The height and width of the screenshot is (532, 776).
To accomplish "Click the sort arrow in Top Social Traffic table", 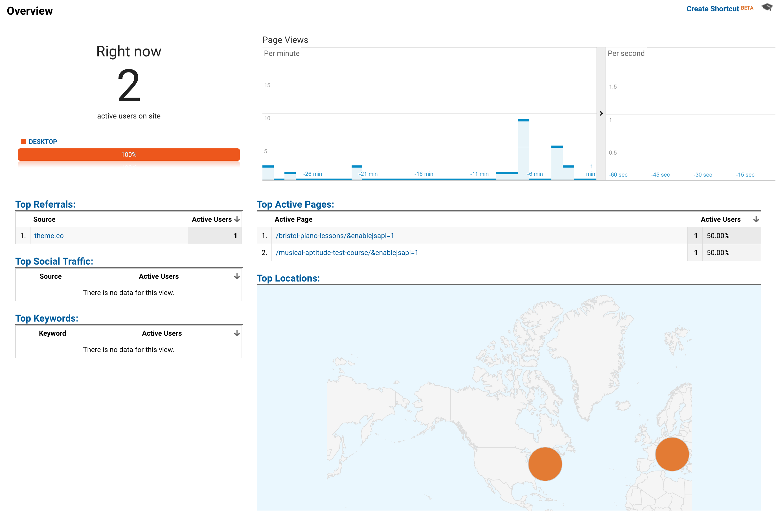I will [236, 276].
